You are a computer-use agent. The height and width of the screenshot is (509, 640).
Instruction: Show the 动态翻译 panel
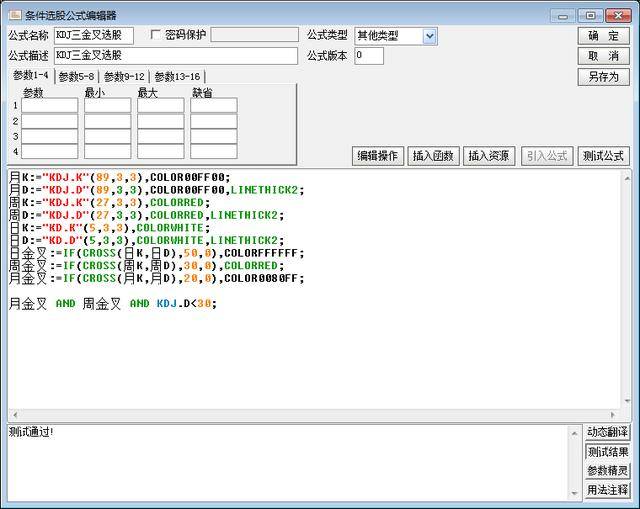point(607,432)
